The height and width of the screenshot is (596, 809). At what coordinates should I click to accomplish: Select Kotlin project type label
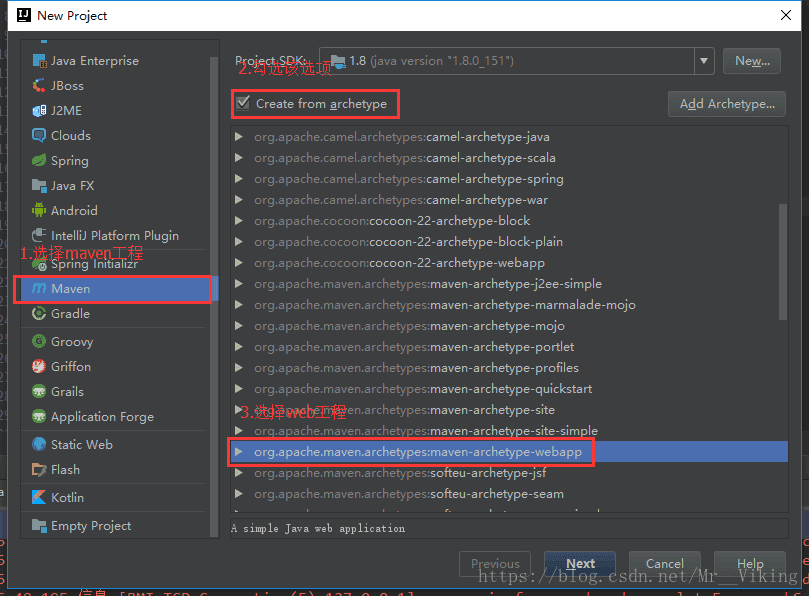tap(68, 497)
